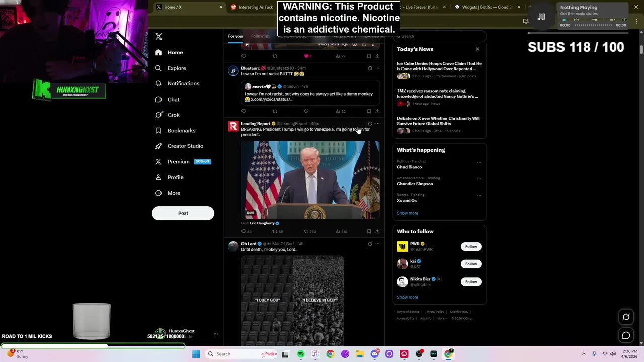The height and width of the screenshot is (362, 644).
Task: Reply to the Leading Report post
Action: [246, 232]
